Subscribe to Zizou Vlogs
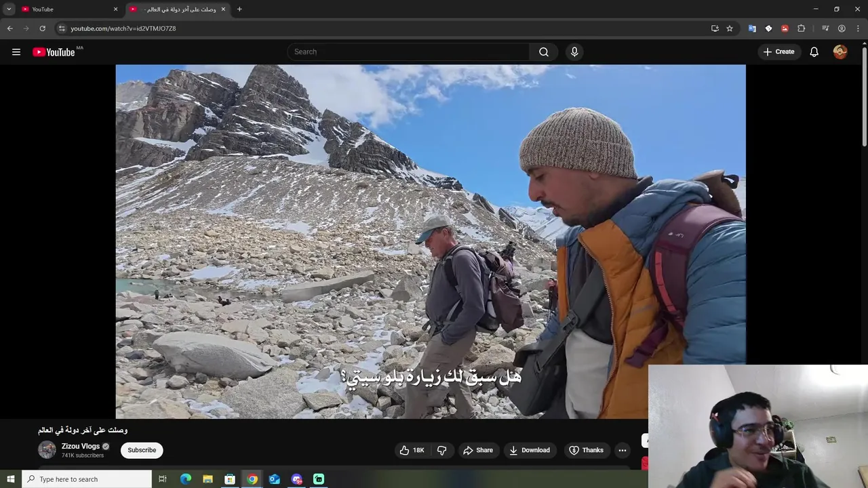Screen dimensions: 868x488 (x=142, y=450)
